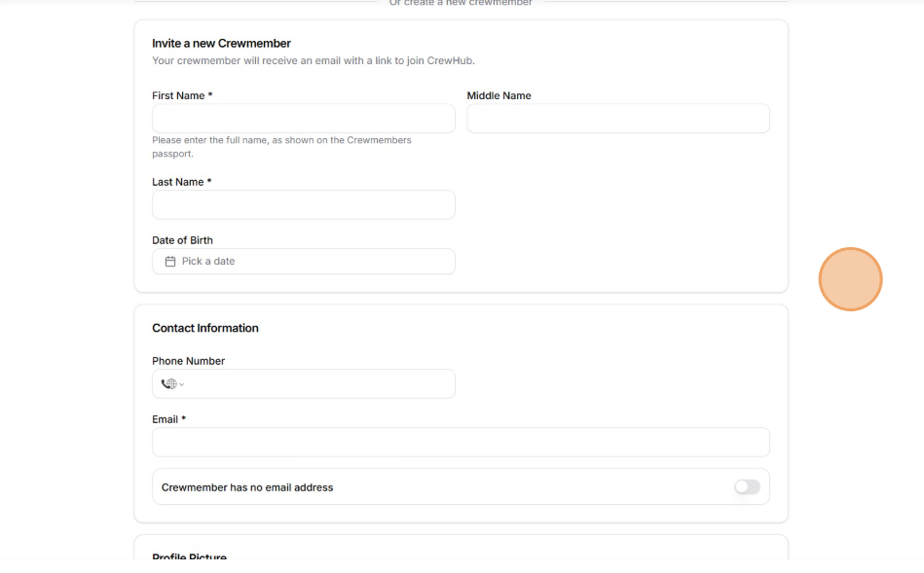Toggle 'Crewmember has no email address' switch
This screenshot has width=924, height=573.
pyautogui.click(x=747, y=487)
